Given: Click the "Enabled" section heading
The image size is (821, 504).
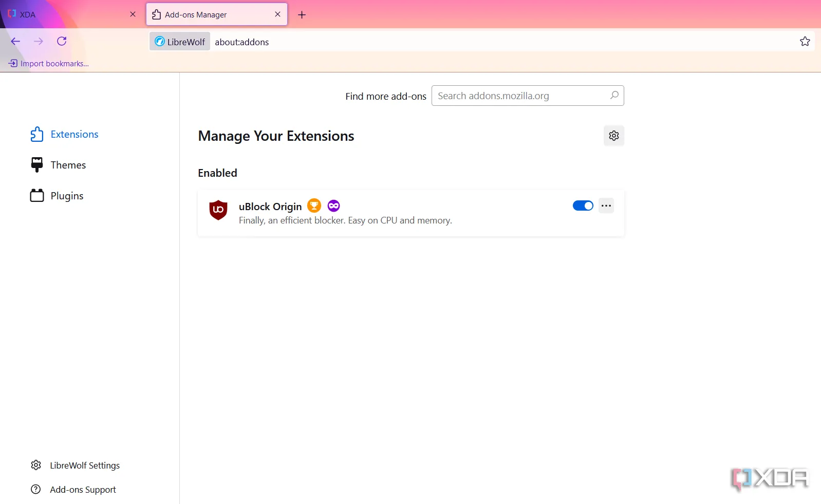Looking at the screenshot, I should [x=218, y=173].
